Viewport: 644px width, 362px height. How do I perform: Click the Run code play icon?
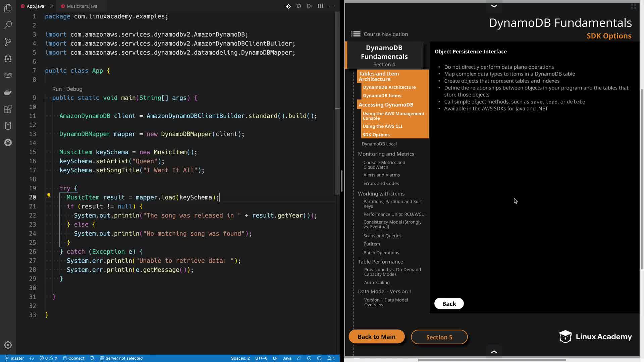[309, 6]
